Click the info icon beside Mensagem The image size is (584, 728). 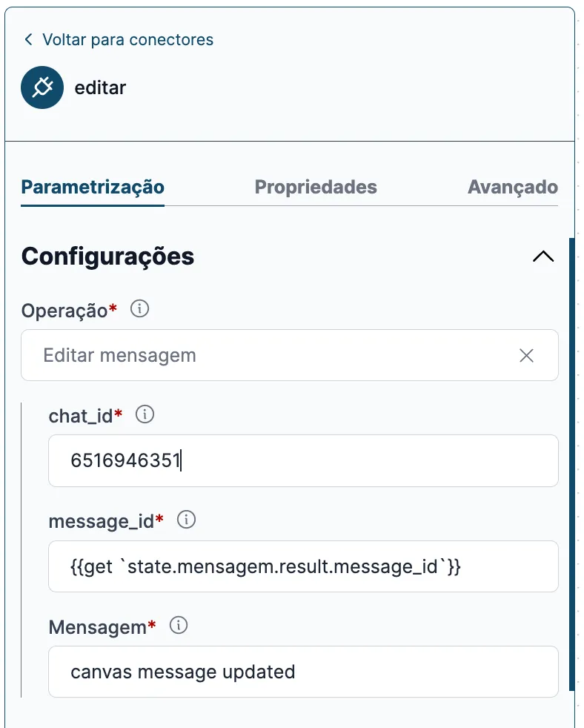(179, 625)
